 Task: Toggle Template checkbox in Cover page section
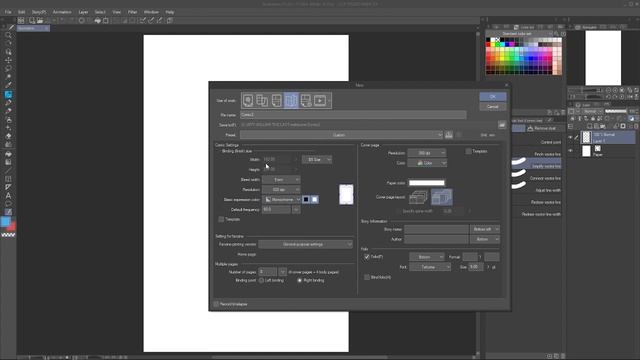pos(468,151)
